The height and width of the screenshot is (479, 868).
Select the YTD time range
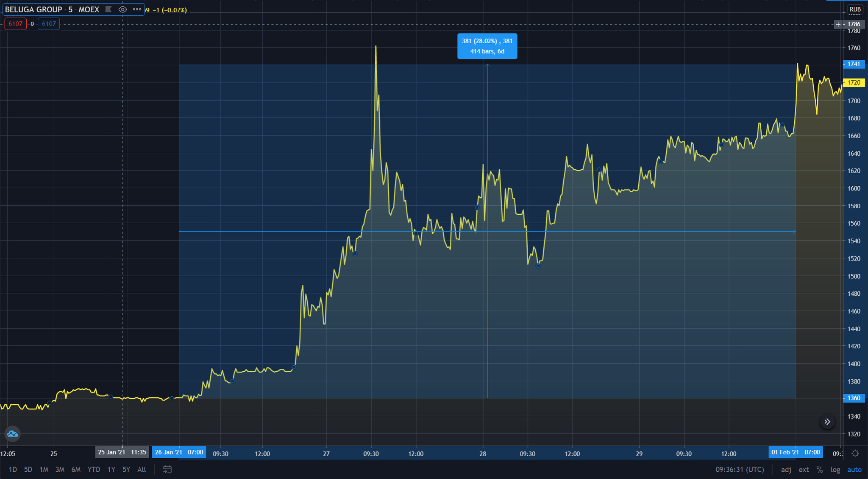(94, 469)
